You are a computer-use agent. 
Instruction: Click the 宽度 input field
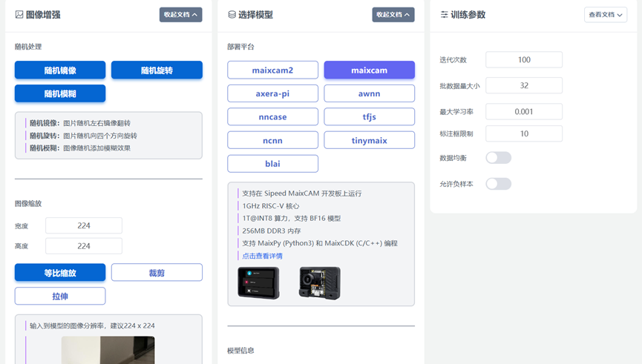(84, 225)
